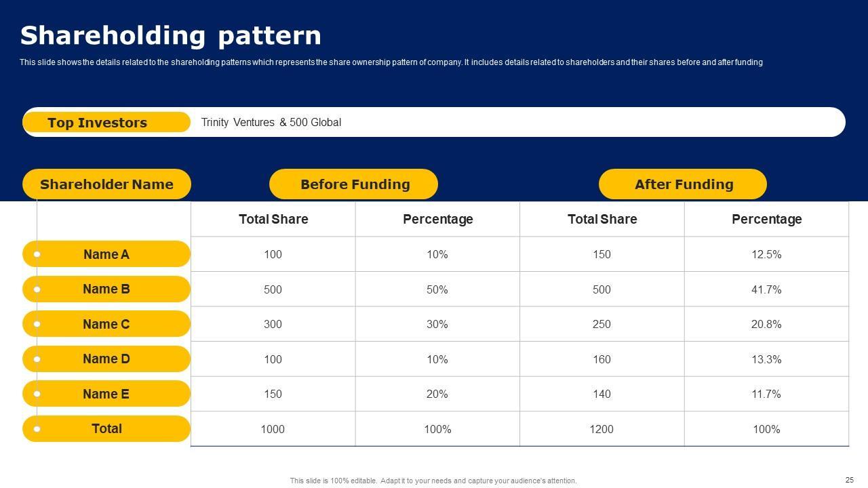Click the Shareholder Name header pill
This screenshot has width=868, height=488.
pos(106,184)
